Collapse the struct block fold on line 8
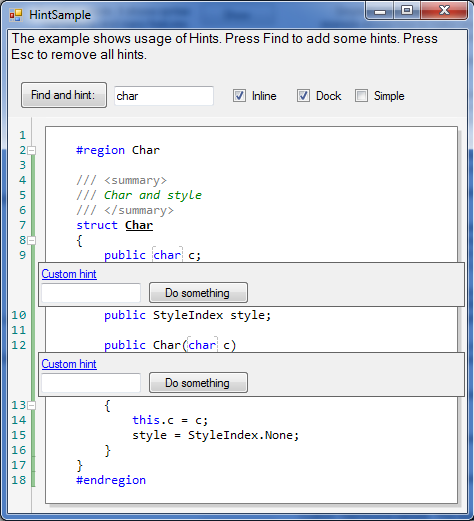Screen dimensions: 474x521 click(x=32, y=240)
